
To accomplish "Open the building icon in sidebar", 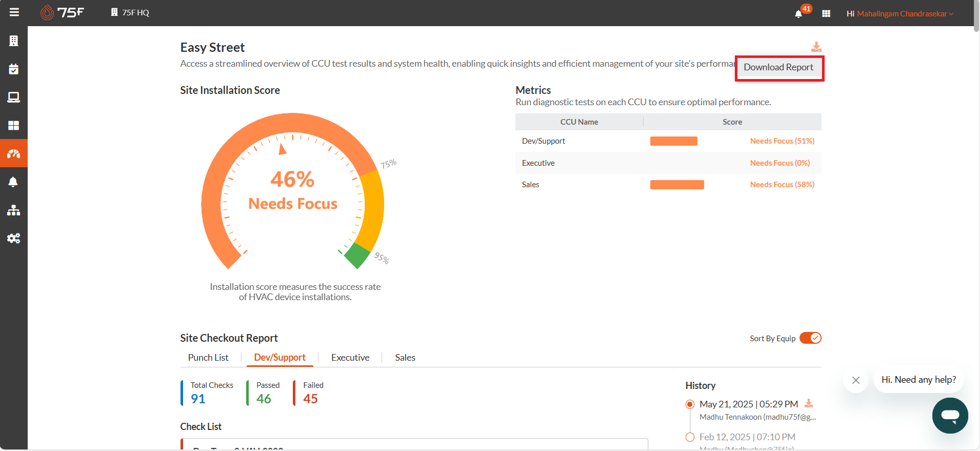I will [14, 41].
